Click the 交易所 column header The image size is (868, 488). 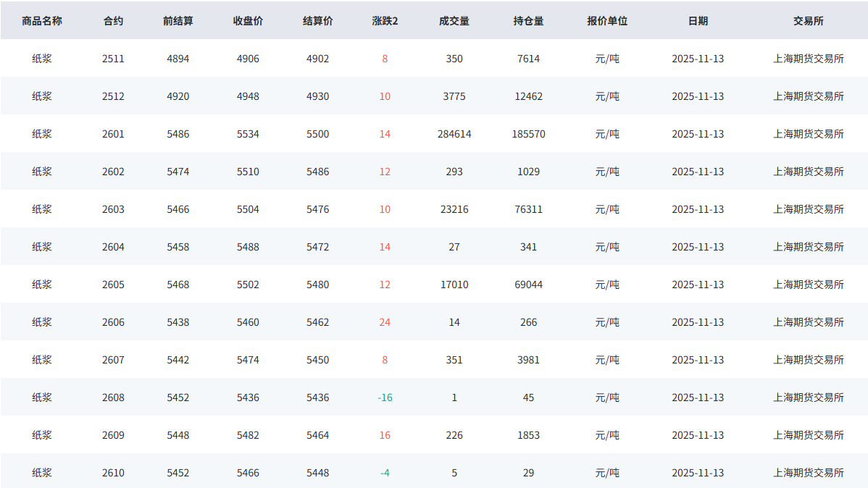click(x=808, y=21)
